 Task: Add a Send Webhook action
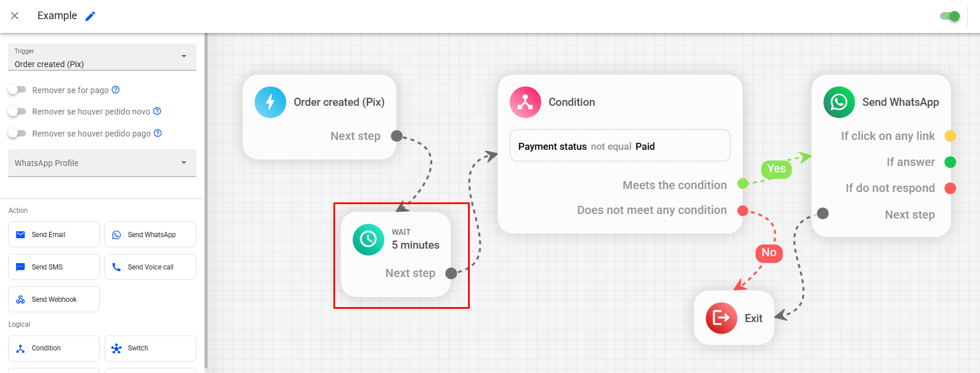click(x=54, y=300)
